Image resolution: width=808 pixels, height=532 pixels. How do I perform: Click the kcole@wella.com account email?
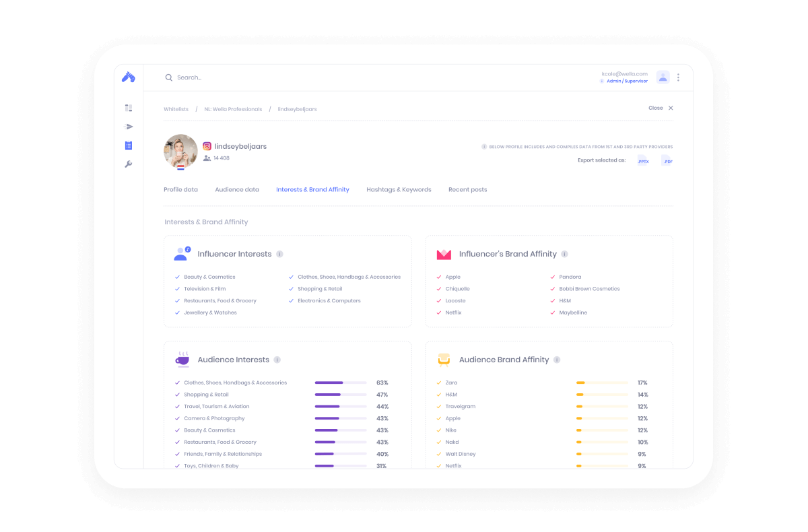625,73
